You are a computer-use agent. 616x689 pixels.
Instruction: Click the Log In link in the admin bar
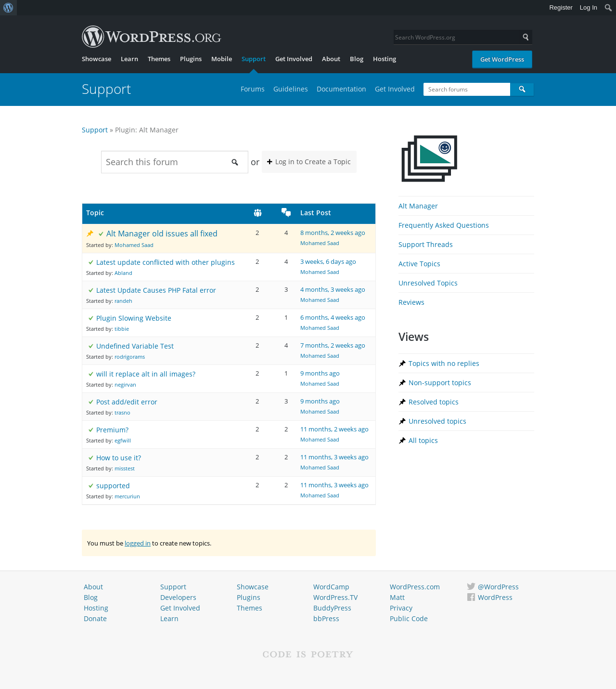coord(588,8)
